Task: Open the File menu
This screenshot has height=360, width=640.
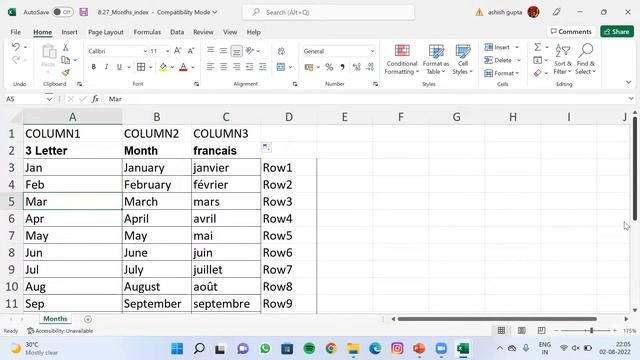Action: pyautogui.click(x=16, y=32)
